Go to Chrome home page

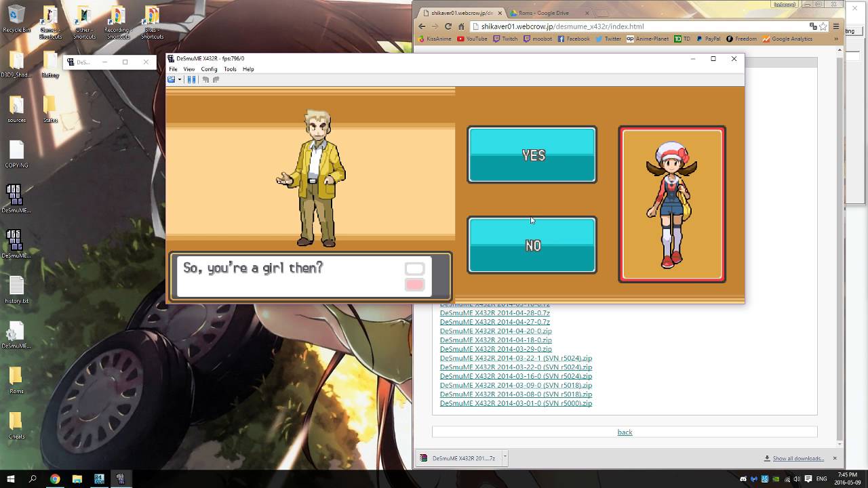461,26
